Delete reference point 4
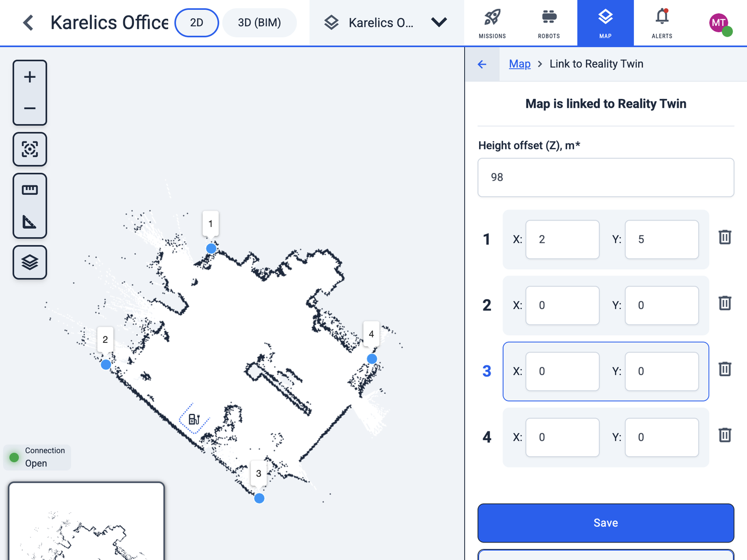The width and height of the screenshot is (747, 560). click(725, 435)
